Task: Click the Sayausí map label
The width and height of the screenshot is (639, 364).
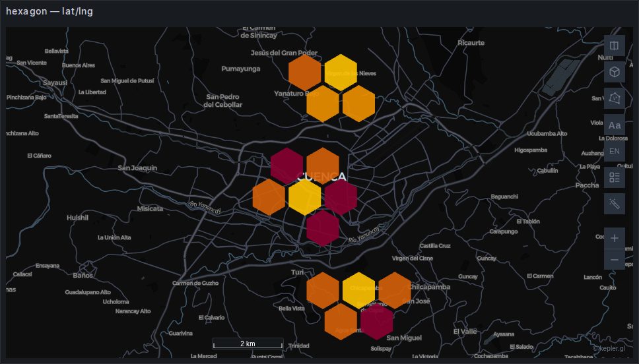Action: pos(55,82)
